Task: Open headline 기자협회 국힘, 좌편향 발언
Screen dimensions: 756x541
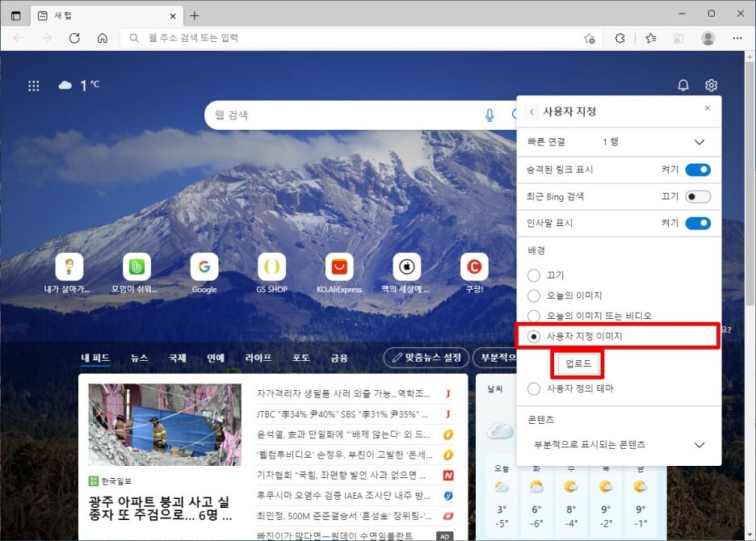Action: coord(342,475)
